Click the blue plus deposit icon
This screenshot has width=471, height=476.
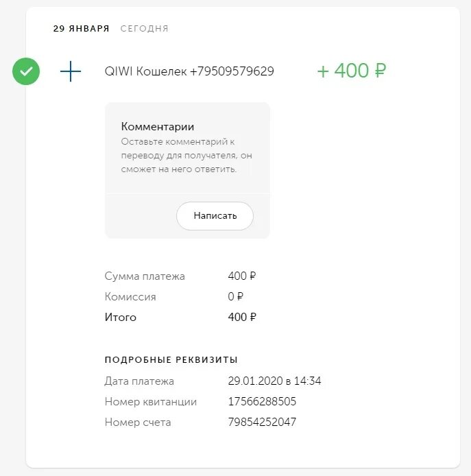pyautogui.click(x=71, y=71)
